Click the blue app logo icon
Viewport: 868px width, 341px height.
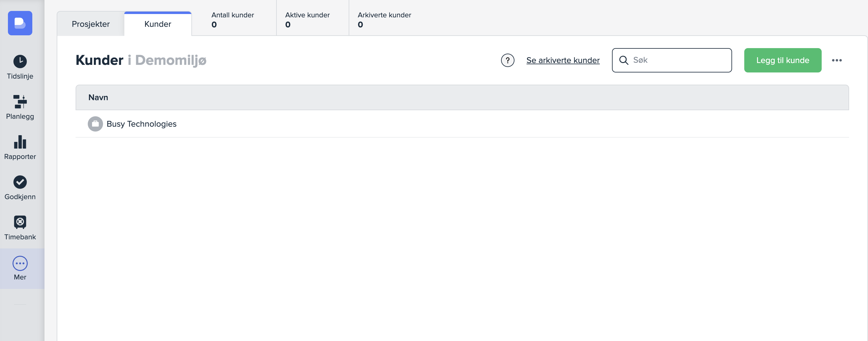(x=20, y=23)
